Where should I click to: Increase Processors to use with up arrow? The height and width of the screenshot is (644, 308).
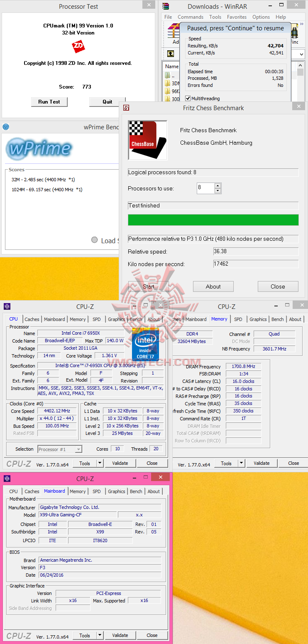tap(218, 185)
